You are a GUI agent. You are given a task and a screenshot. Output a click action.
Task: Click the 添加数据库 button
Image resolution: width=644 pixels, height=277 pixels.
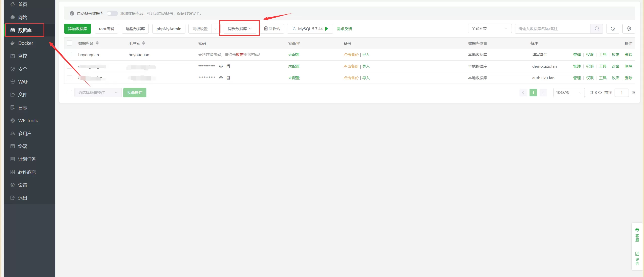(77, 28)
